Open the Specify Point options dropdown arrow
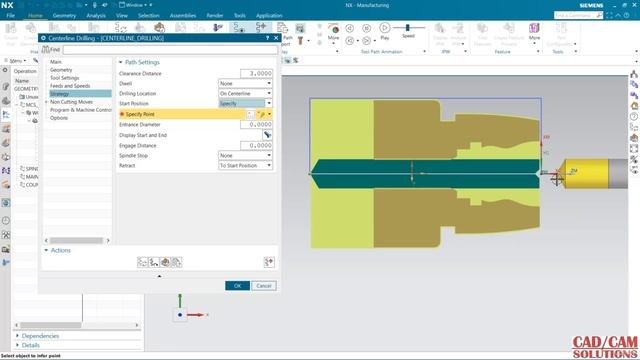Image resolution: width=640 pixels, height=360 pixels. [x=269, y=114]
